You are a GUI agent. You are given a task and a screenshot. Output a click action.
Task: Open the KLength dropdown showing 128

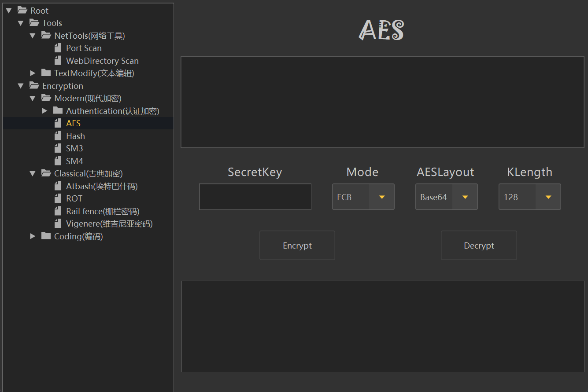[x=548, y=197]
